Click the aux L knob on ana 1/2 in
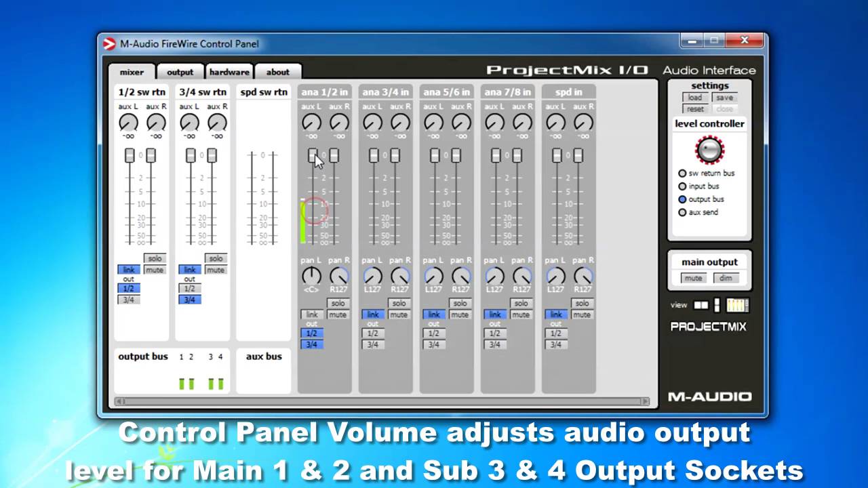This screenshot has width=868, height=488. 311,123
